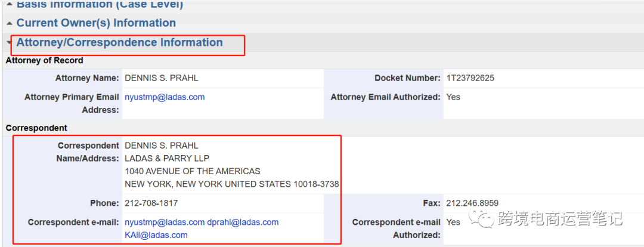Click the Attorney Email Authorized Yes value
This screenshot has width=644, height=247.
[x=453, y=97]
